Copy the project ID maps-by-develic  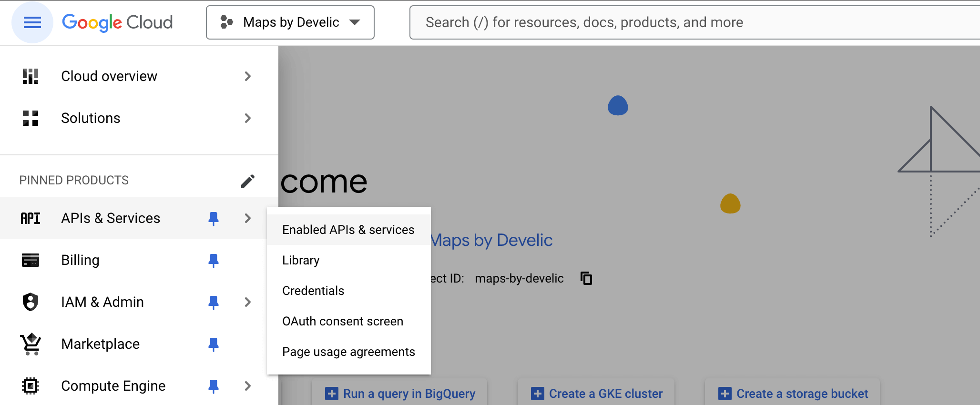[586, 278]
